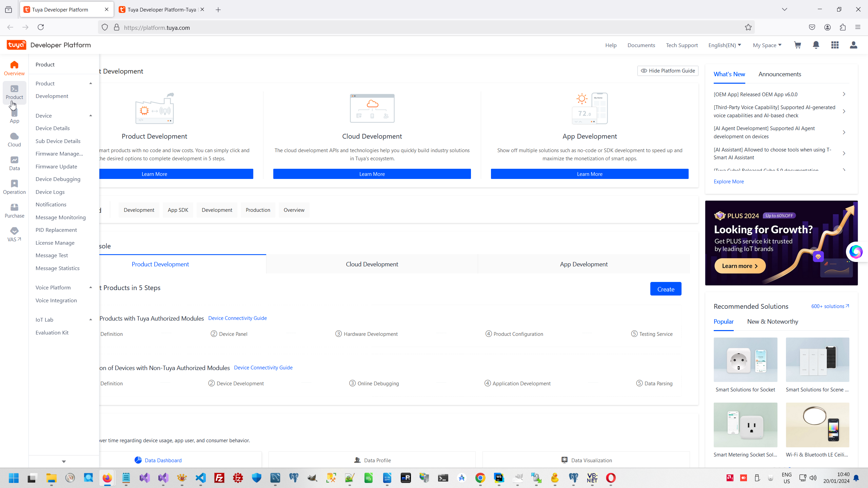Open the user profile icon
This screenshot has width=868, height=488.
click(x=853, y=45)
